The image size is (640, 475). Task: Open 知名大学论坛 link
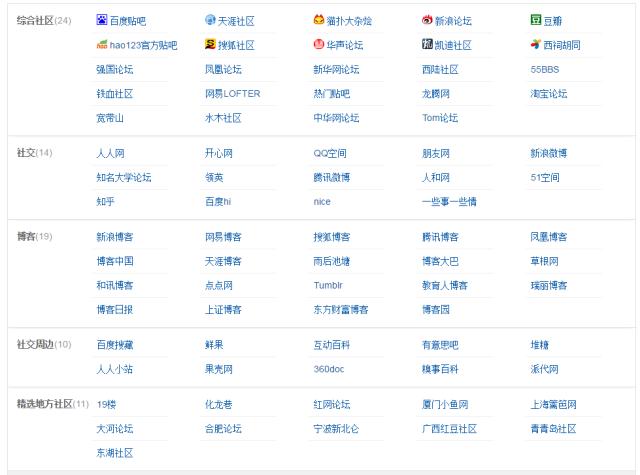coord(124,178)
